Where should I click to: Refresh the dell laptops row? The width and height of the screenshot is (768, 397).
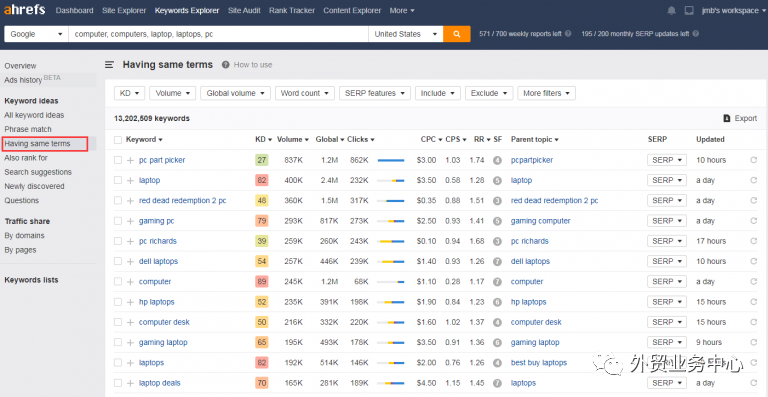tap(754, 261)
